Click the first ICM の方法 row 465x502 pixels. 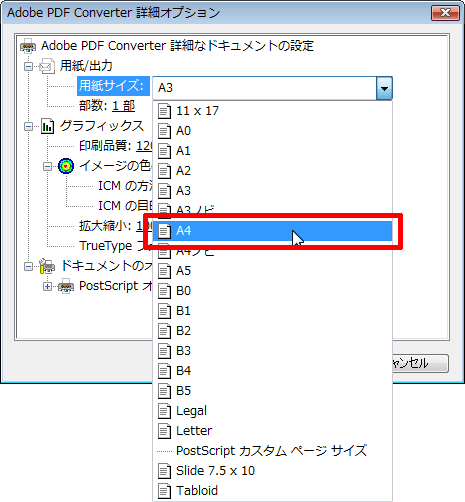tap(125, 186)
